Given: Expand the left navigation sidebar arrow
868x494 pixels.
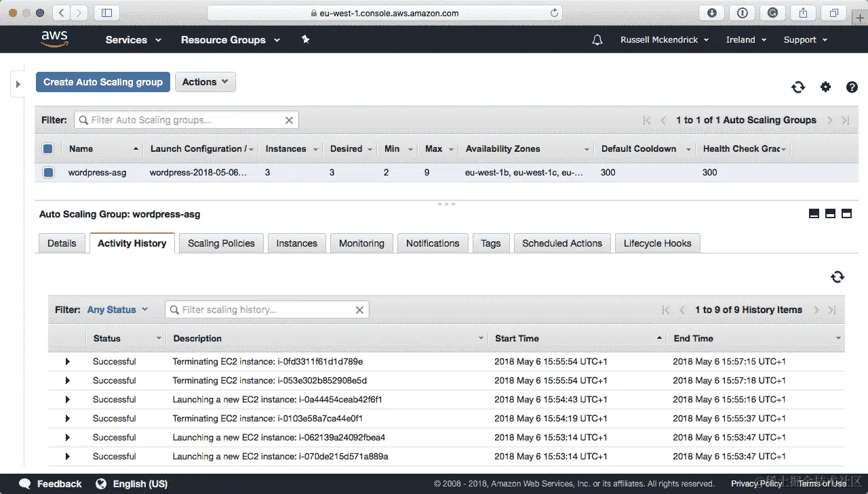Looking at the screenshot, I should coord(18,84).
